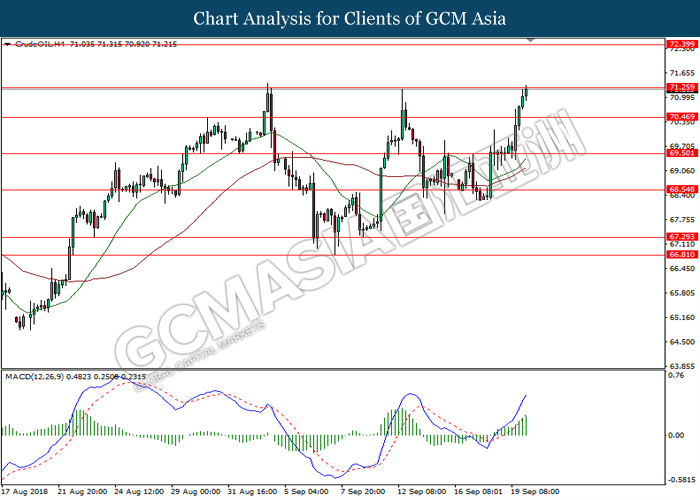Image resolution: width=700 pixels, height=500 pixels.
Task: Click the 21 Aug 20:00 time label
Action: (x=82, y=492)
